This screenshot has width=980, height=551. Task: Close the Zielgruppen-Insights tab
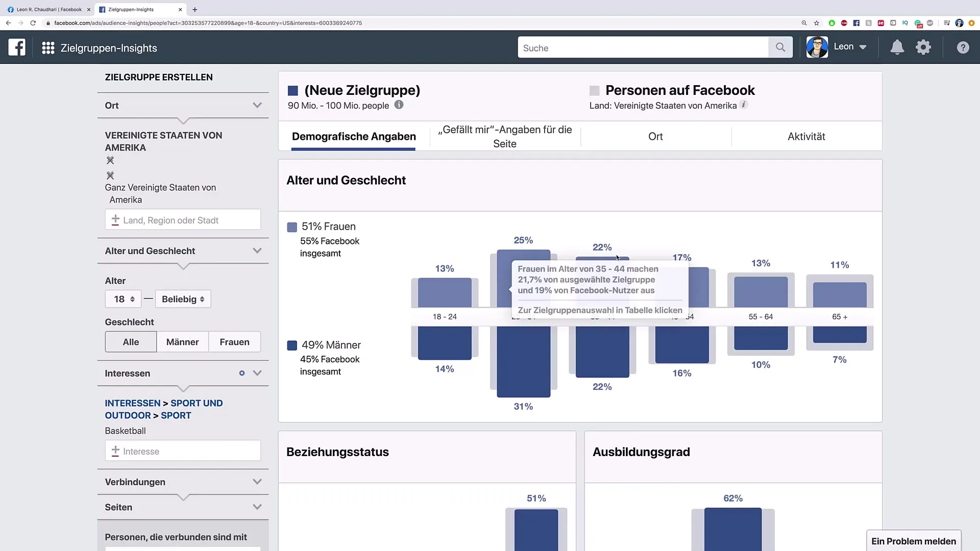click(180, 9)
